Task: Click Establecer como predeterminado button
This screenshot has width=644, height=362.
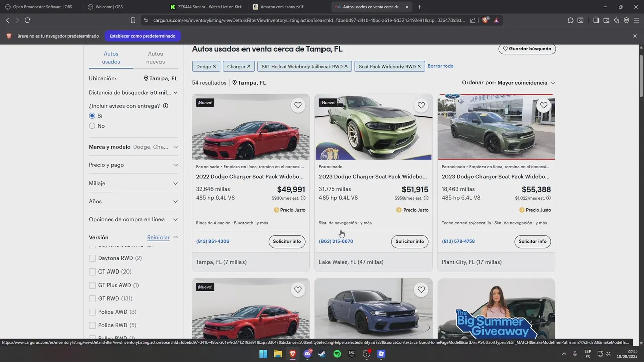Action: point(142,36)
